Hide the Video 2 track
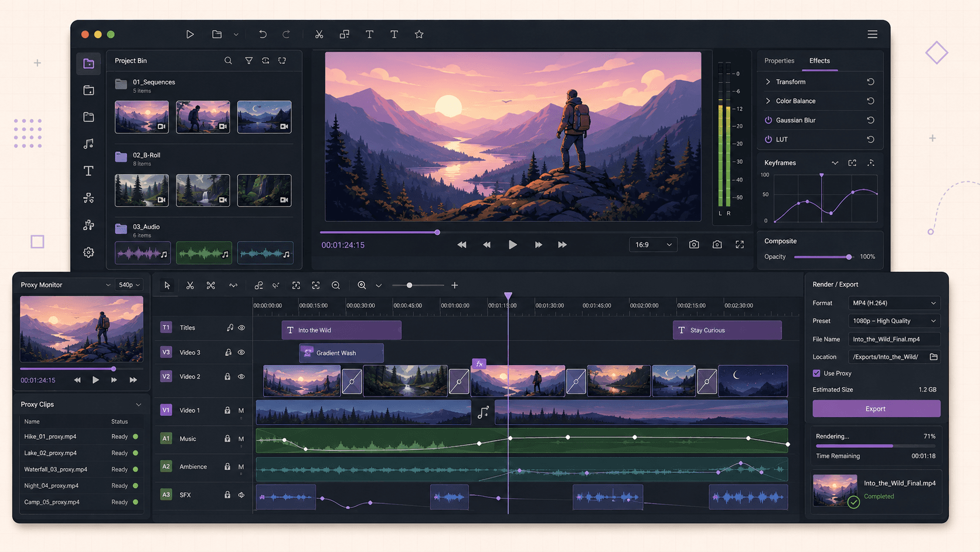The width and height of the screenshot is (980, 552). click(241, 377)
